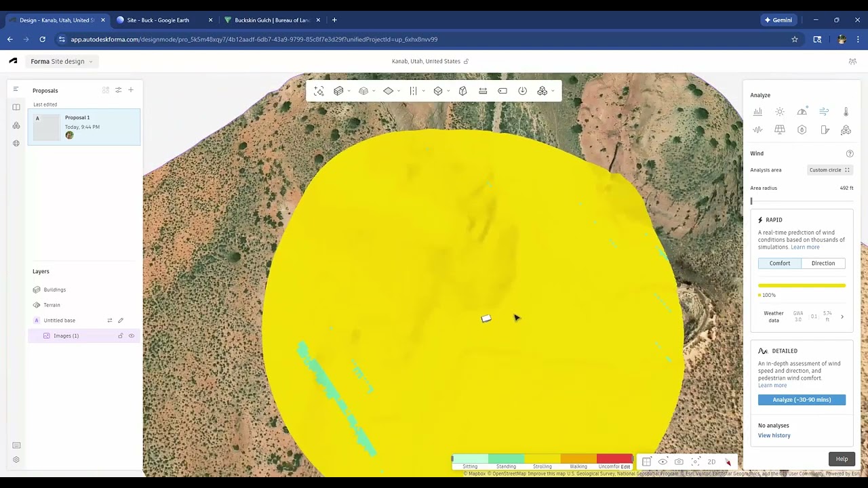Expand the box volume tool dropdown arrow
Screen dimensions: 868x488
click(x=448, y=91)
